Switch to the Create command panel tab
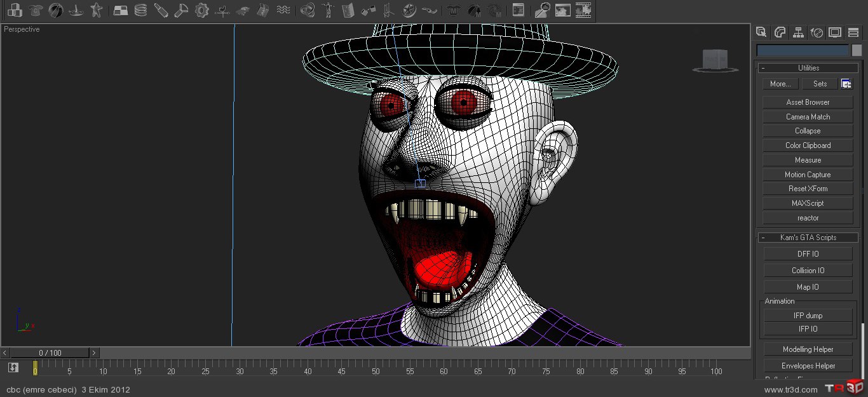Screen dimensions: 868x397 (761, 32)
